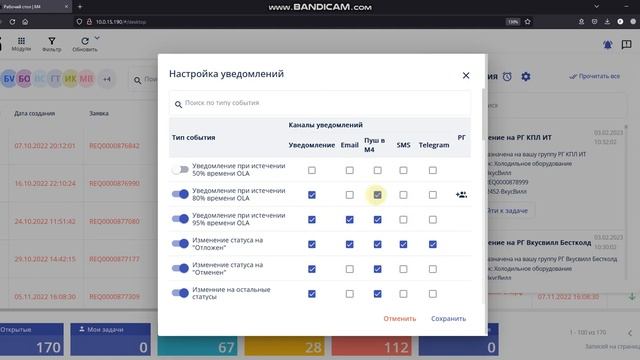The width and height of the screenshot is (640, 360).
Task: Click Сохранить to save notification settings
Action: click(x=448, y=319)
